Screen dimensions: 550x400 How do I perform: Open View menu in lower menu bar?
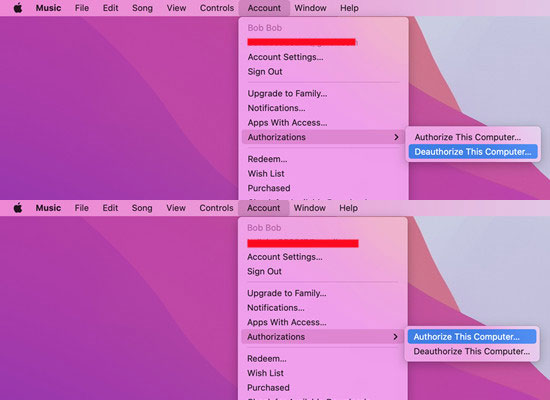tap(176, 208)
